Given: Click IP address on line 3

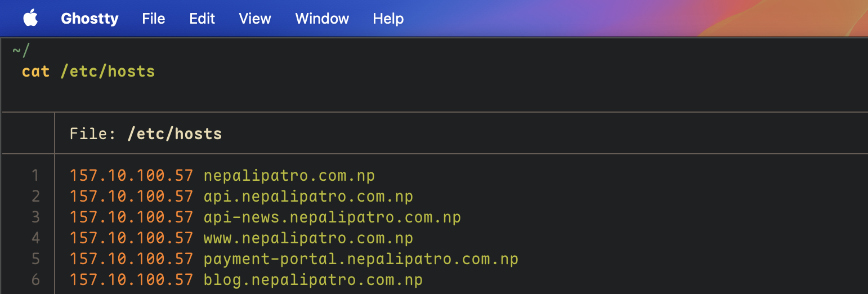Looking at the screenshot, I should point(132,217).
